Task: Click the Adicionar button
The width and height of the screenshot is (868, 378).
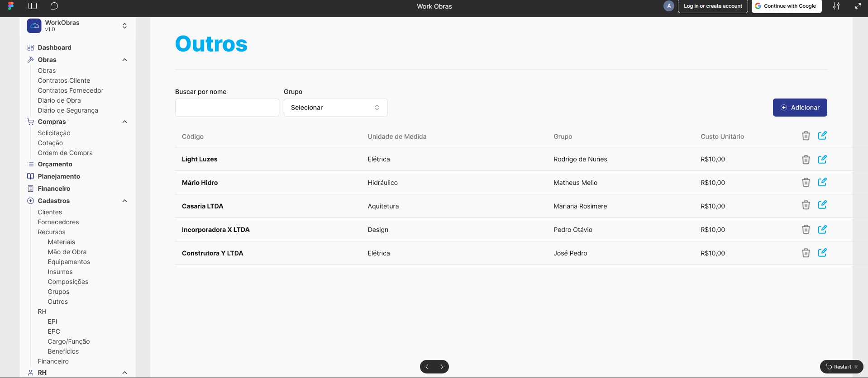Action: pyautogui.click(x=800, y=108)
